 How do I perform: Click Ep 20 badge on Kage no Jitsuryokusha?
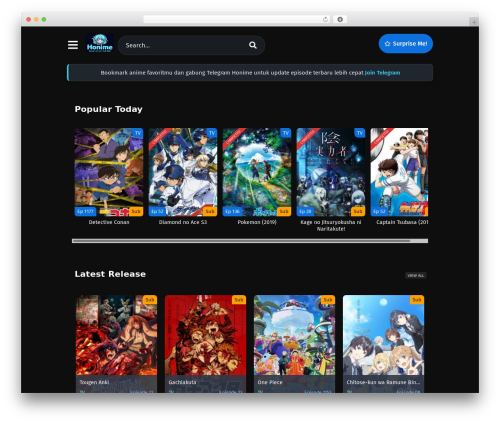(305, 211)
